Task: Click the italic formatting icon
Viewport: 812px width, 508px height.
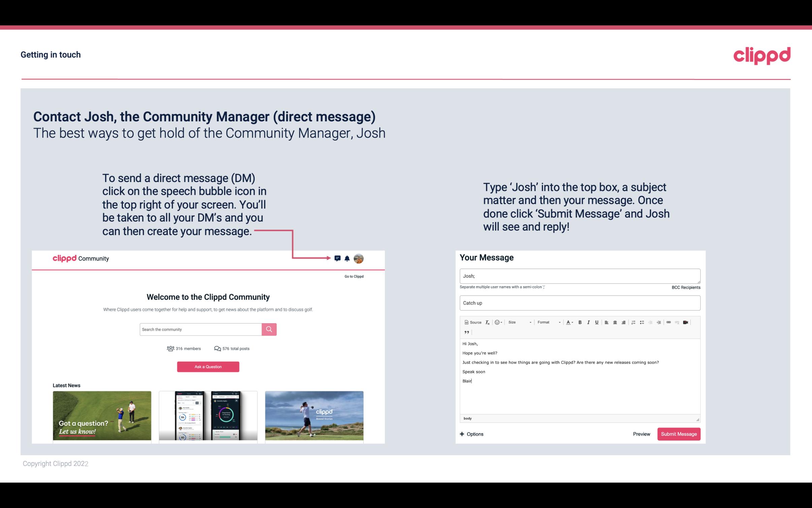Action: (588, 322)
